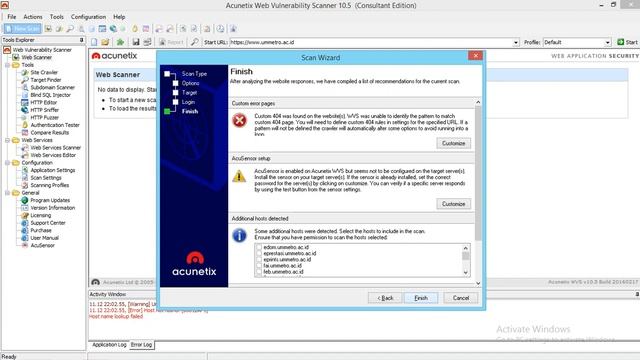Open Application Settings in Configuration

(53, 170)
